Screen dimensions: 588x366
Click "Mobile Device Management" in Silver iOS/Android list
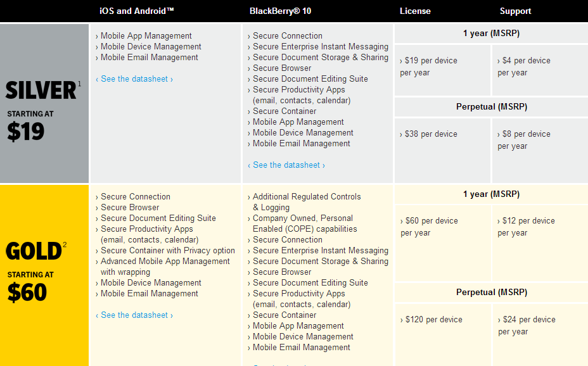151,47
